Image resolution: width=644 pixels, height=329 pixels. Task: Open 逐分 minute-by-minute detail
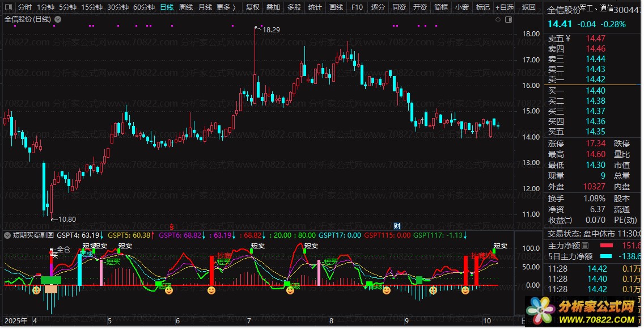(x=378, y=7)
